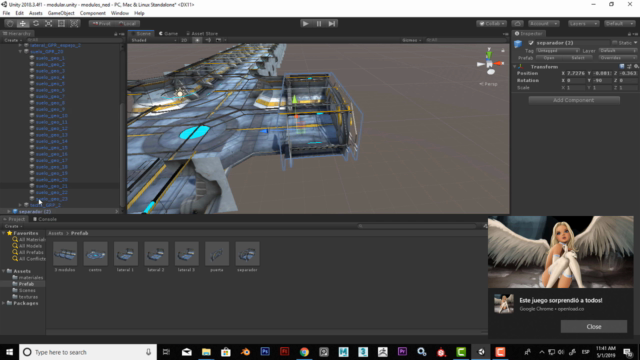Close the Chrome notification popup
Image resolution: width=640 pixels, height=360 pixels.
593,327
